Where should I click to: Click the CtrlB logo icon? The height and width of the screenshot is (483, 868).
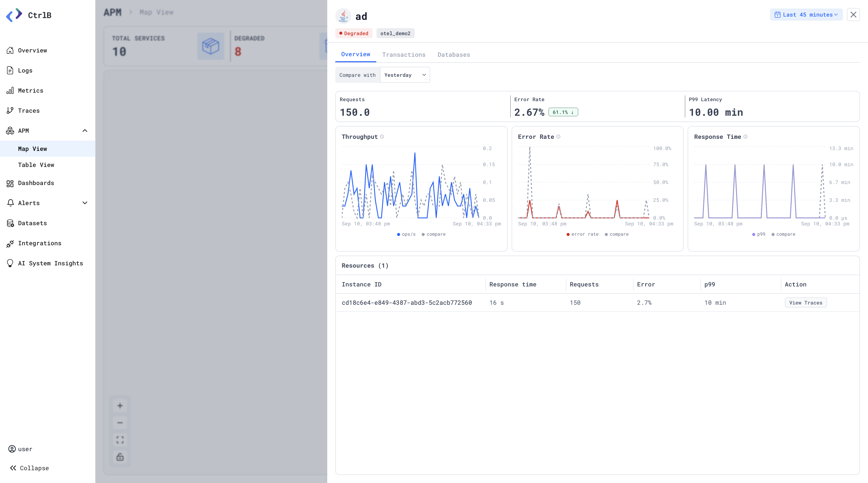tap(14, 15)
